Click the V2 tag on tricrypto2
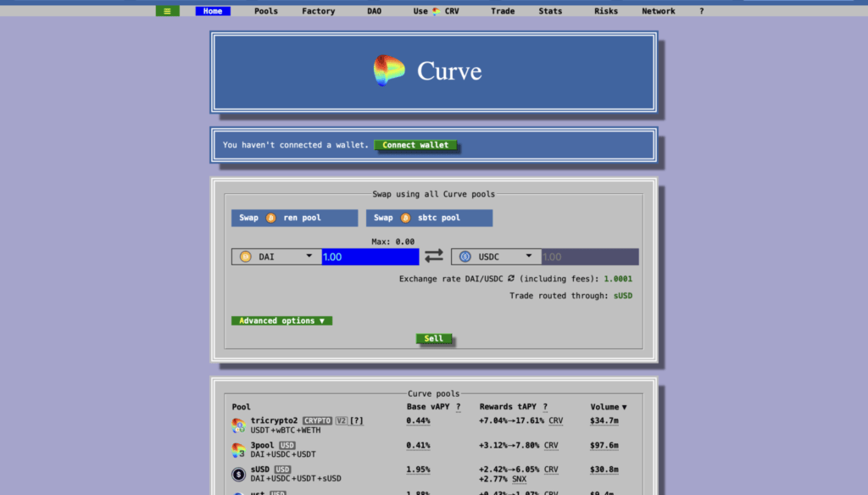Image resolution: width=868 pixels, height=495 pixels. [x=341, y=420]
